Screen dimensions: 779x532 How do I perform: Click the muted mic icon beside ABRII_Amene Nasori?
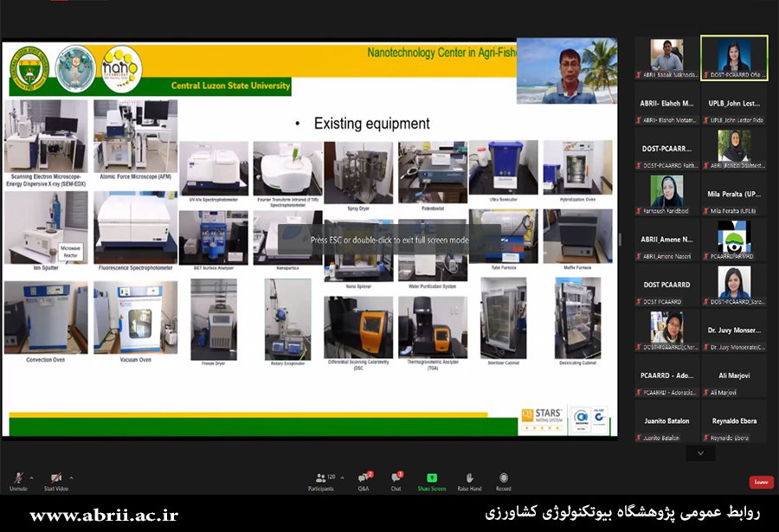click(x=639, y=256)
